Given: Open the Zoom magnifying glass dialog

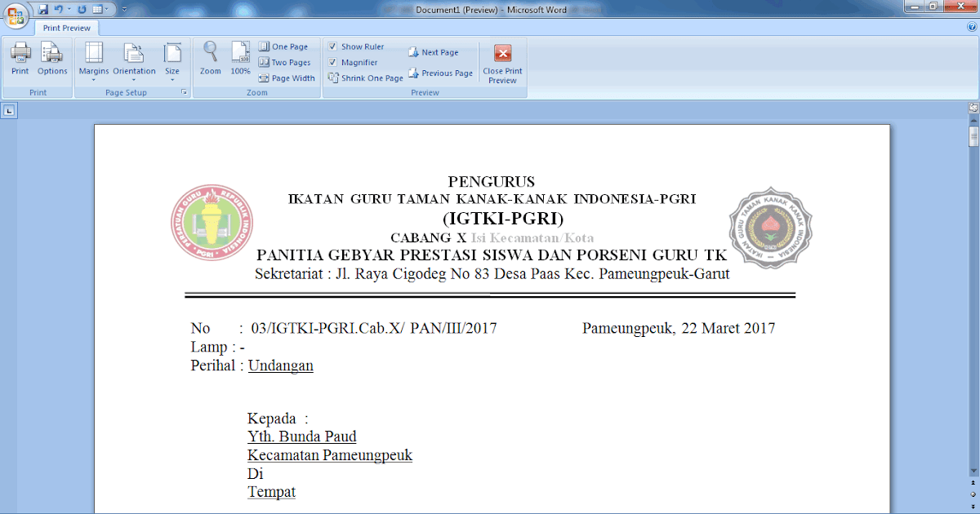Looking at the screenshot, I should tap(211, 60).
